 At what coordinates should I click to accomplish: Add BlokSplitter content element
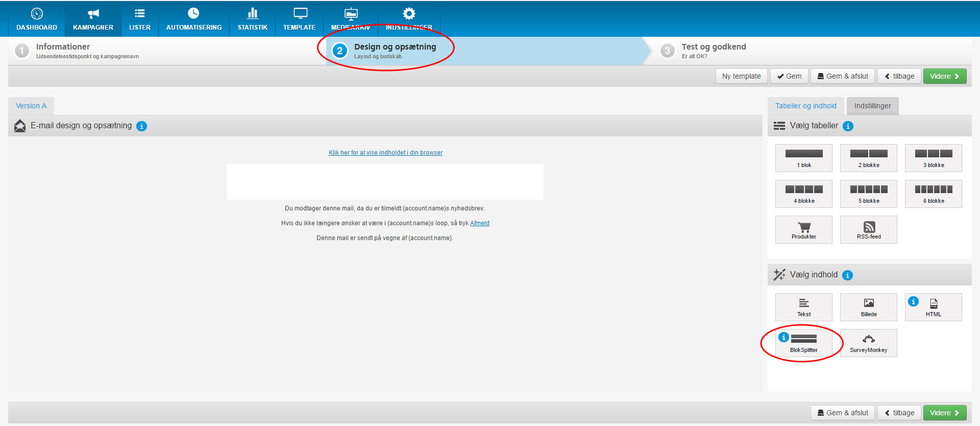[804, 343]
